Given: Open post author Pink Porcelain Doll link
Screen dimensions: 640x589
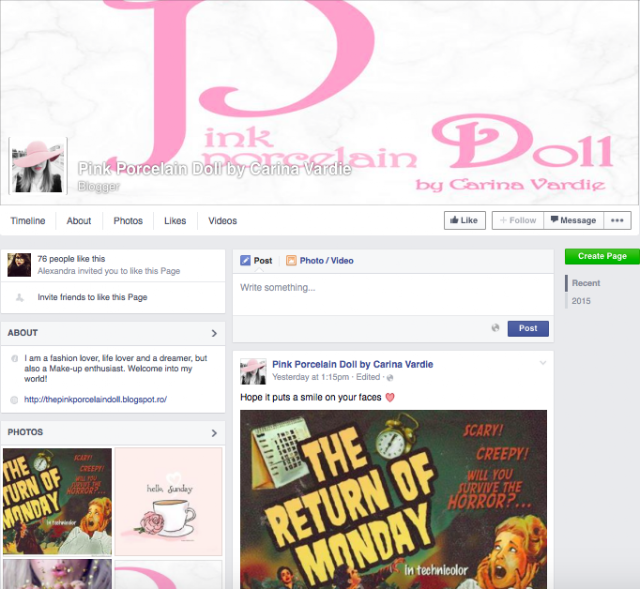Looking at the screenshot, I should 353,364.
